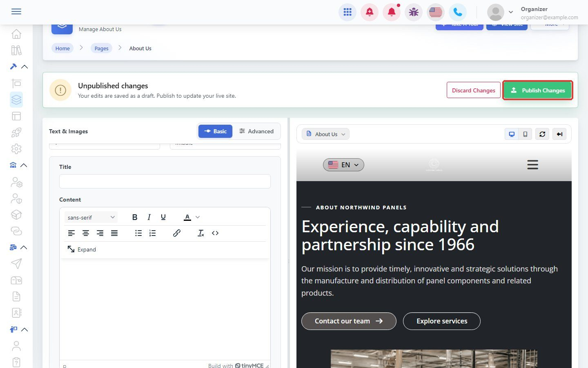The height and width of the screenshot is (368, 588).
Task: Open the About Us page selector
Action: coord(326,134)
